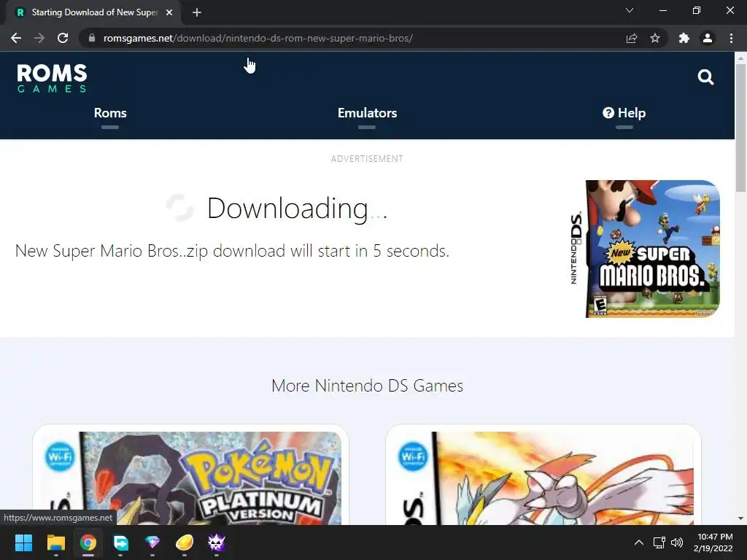The height and width of the screenshot is (560, 747).
Task: Open a new browser tab
Action: [x=197, y=12]
